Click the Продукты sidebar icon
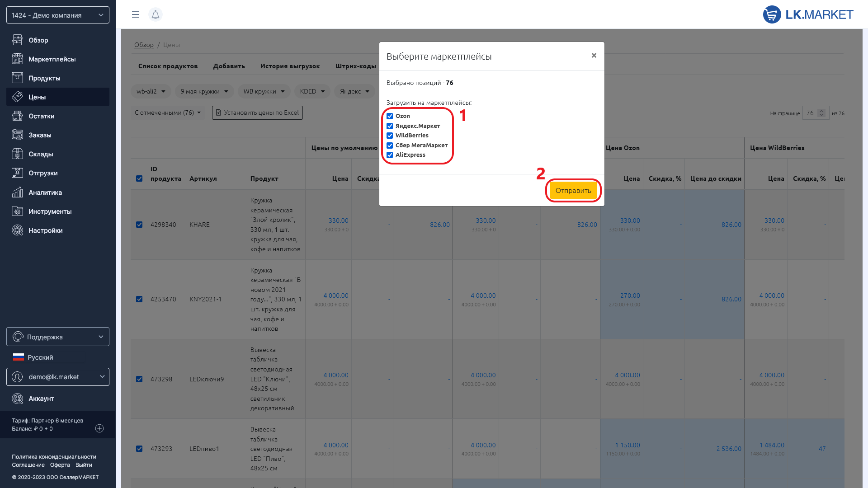 click(17, 78)
